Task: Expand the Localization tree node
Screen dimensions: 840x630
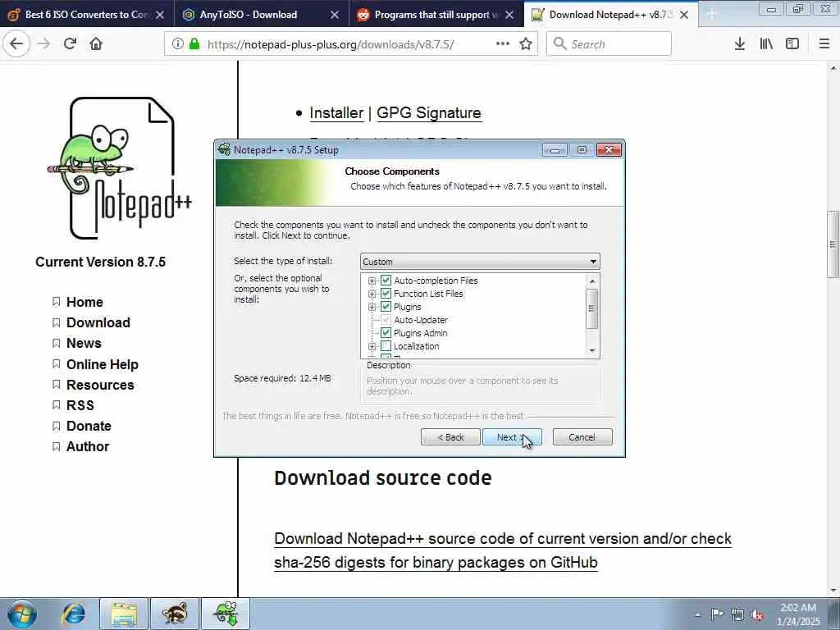Action: coord(372,347)
